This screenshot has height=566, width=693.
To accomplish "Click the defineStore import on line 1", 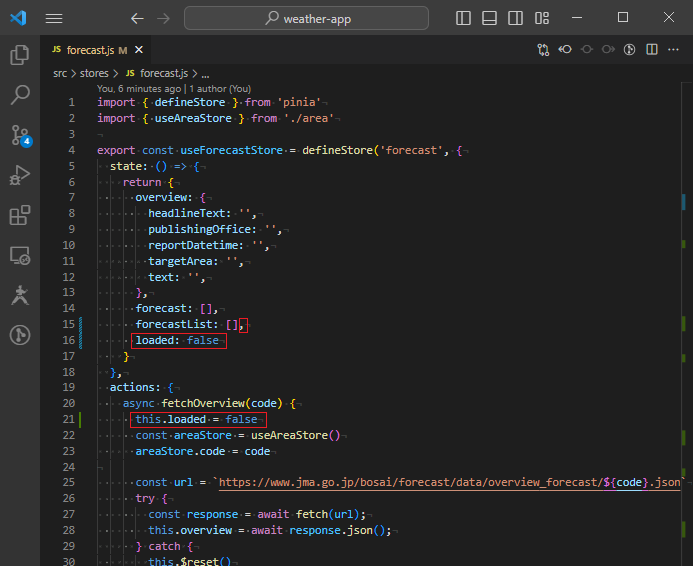I will click(190, 103).
